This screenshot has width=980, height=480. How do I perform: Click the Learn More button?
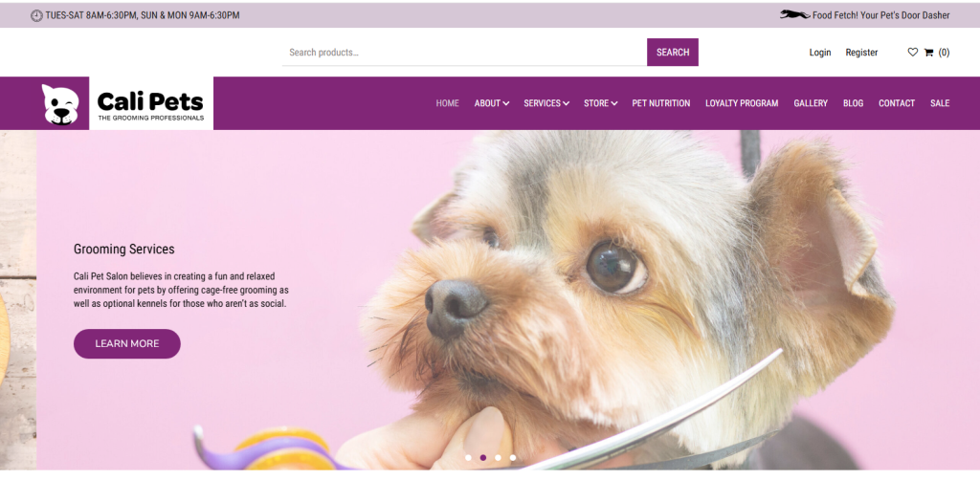point(127,344)
